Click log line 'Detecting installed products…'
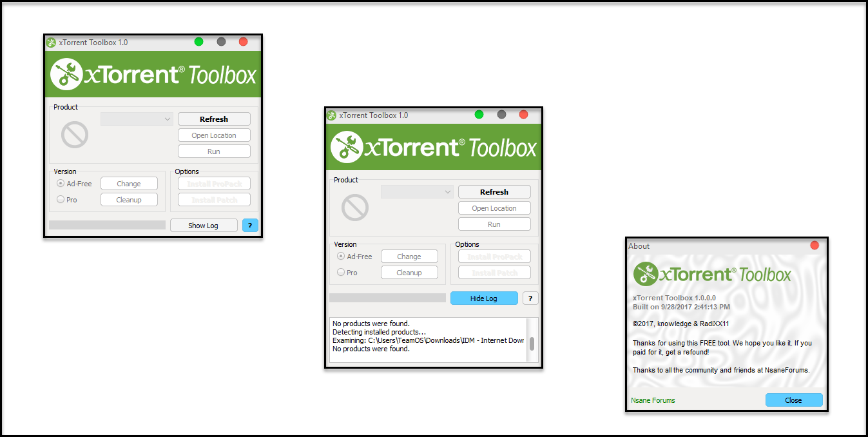The height and width of the screenshot is (437, 868). [380, 332]
